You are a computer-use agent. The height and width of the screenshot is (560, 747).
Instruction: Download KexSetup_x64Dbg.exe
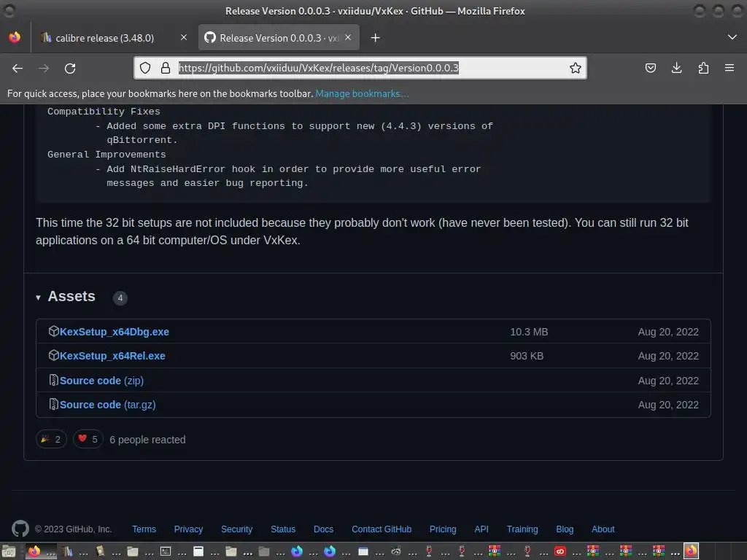115,332
